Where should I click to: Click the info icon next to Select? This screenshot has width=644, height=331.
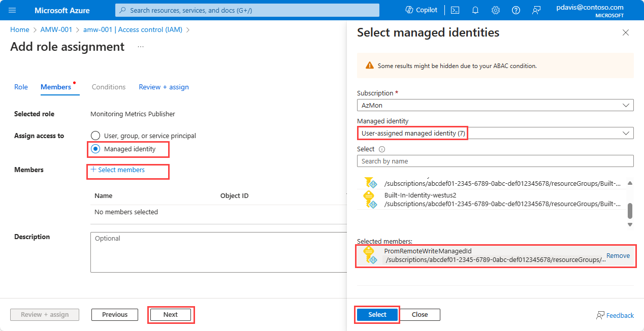[382, 149]
